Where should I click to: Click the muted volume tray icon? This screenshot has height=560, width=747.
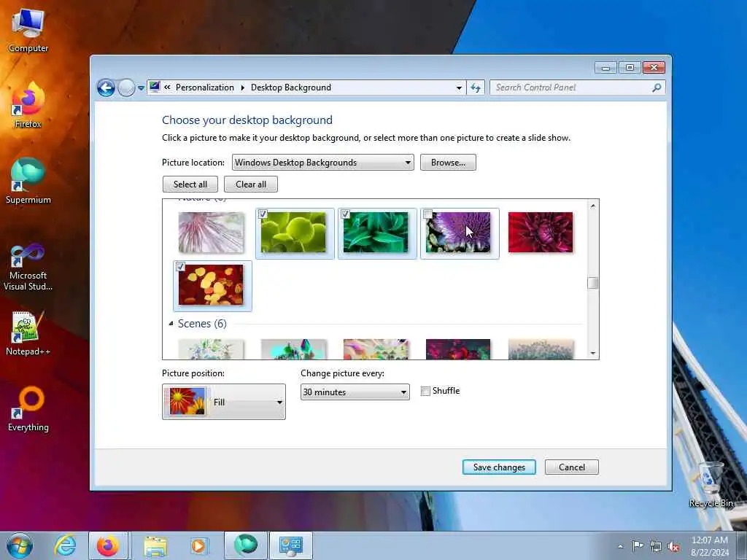[673, 546]
